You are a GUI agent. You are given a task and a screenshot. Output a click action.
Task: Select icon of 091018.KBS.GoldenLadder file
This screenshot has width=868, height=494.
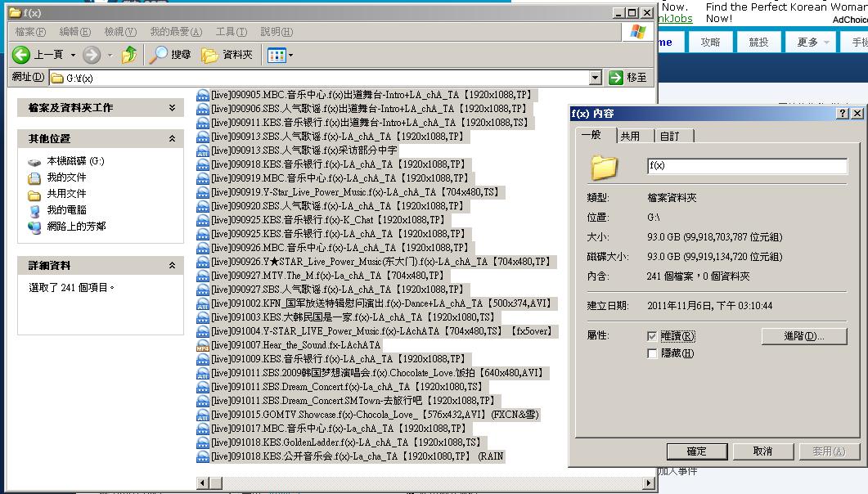coord(203,442)
